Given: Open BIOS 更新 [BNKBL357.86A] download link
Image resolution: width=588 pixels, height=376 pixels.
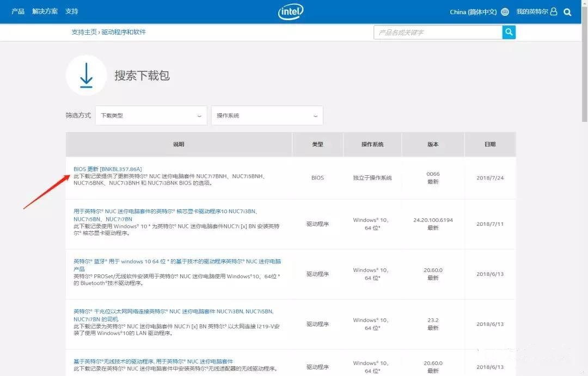Looking at the screenshot, I should pos(108,169).
